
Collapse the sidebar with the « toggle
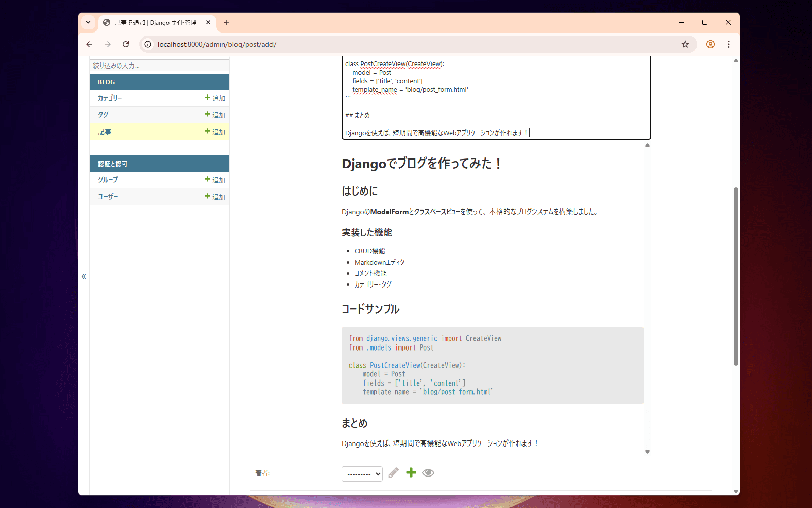pos(84,276)
